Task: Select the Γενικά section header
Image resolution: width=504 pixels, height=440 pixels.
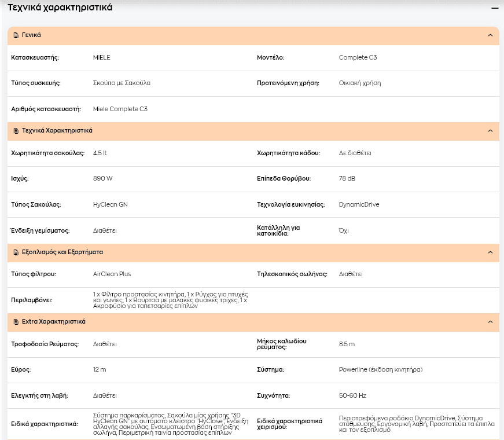Action: click(253, 36)
